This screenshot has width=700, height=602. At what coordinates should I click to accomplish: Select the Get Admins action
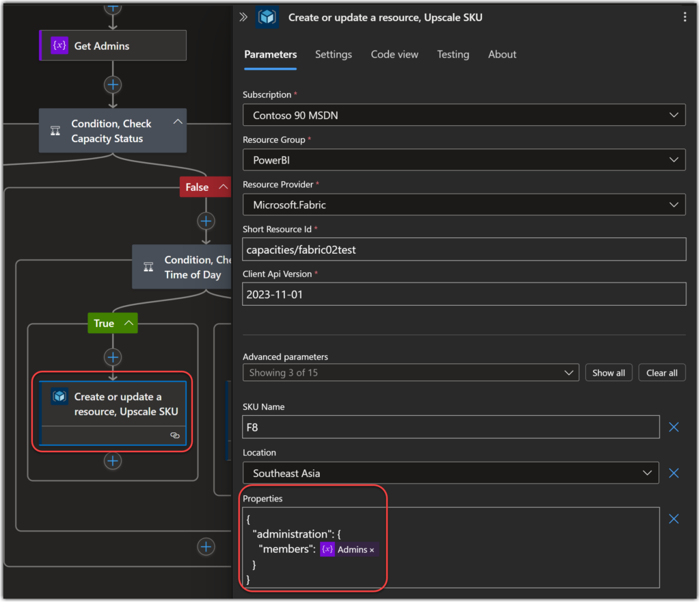point(113,46)
